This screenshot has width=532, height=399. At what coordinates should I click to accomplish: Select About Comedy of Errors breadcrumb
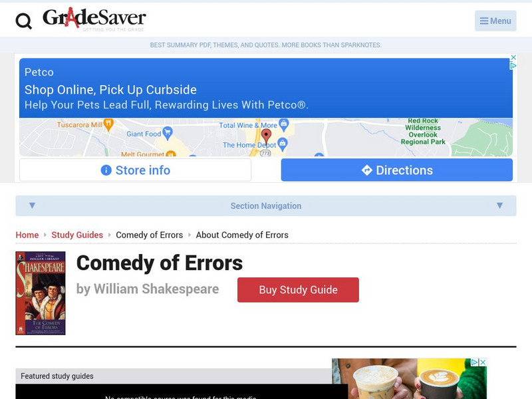point(242,235)
